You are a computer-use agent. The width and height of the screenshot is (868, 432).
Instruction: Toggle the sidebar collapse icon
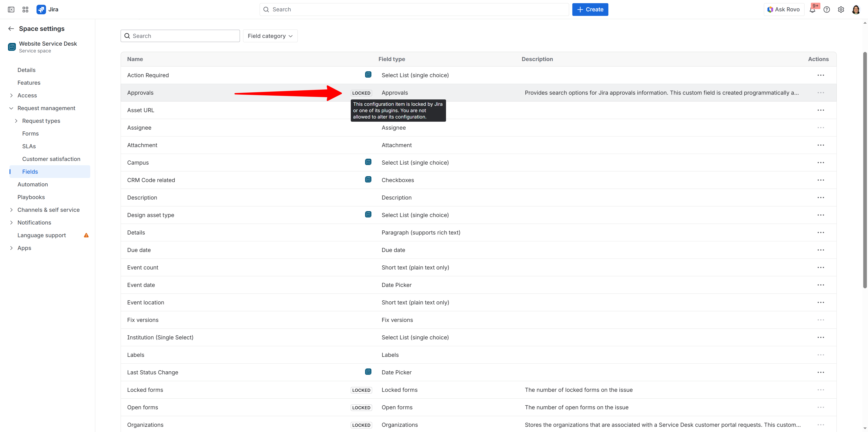(11, 10)
